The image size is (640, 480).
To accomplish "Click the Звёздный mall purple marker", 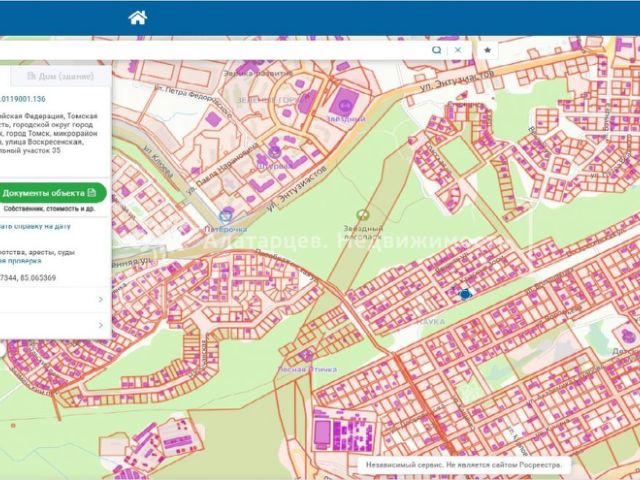I will (x=346, y=106).
